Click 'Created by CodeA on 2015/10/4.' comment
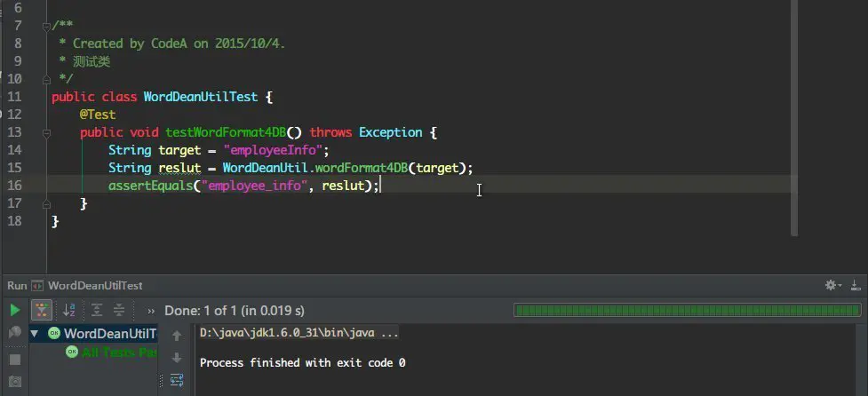868x396 pixels. [179, 44]
